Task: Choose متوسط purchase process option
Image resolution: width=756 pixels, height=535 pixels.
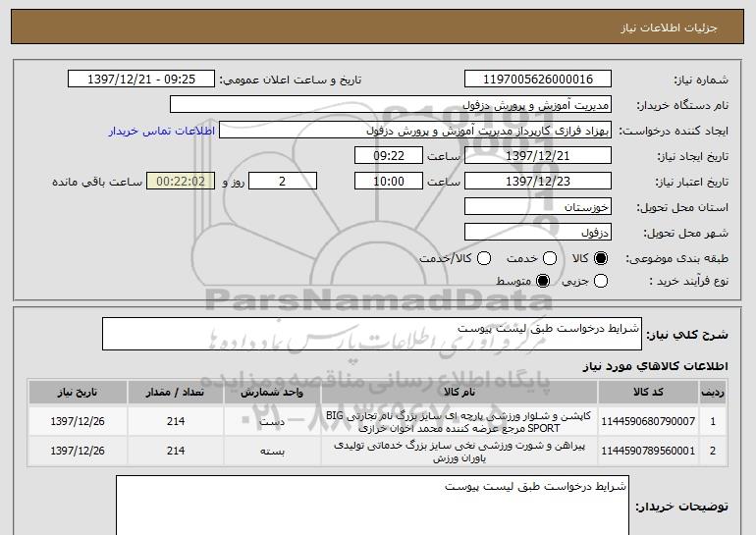Action: pyautogui.click(x=543, y=281)
